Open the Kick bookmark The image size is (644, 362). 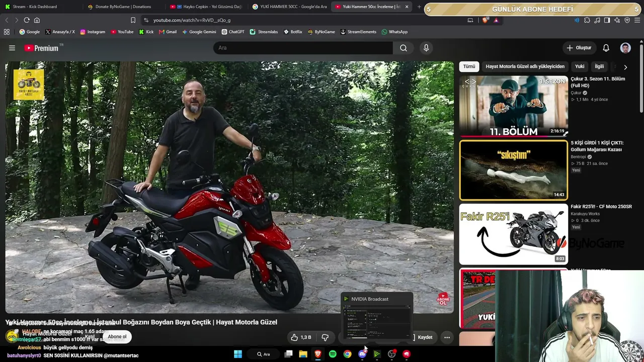(x=146, y=32)
